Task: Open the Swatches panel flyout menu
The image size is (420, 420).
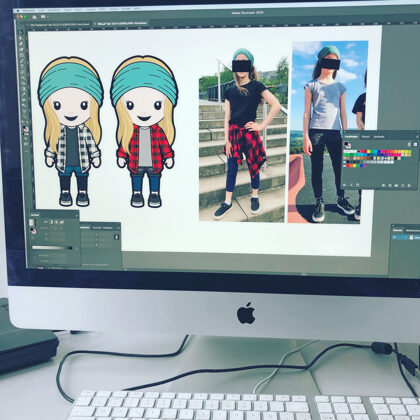Action: tap(417, 136)
